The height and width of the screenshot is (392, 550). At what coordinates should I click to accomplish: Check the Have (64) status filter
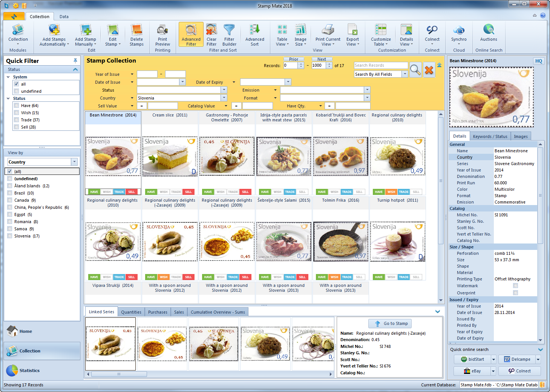coord(17,106)
